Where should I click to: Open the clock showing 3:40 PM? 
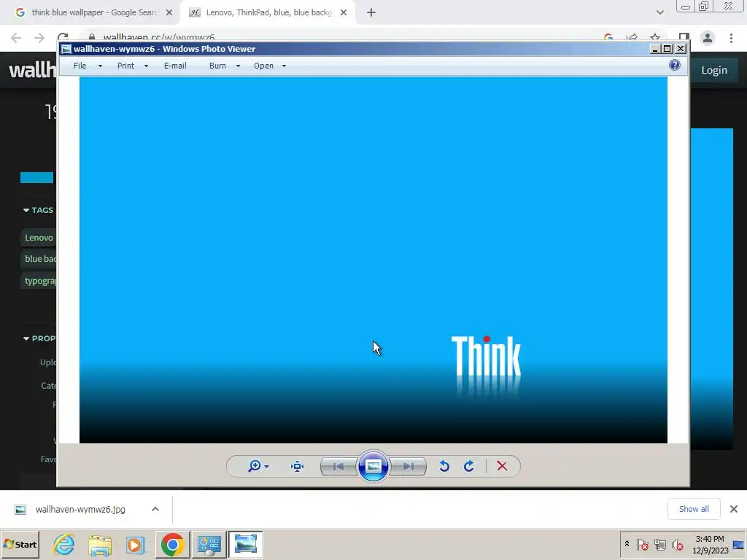(x=710, y=544)
